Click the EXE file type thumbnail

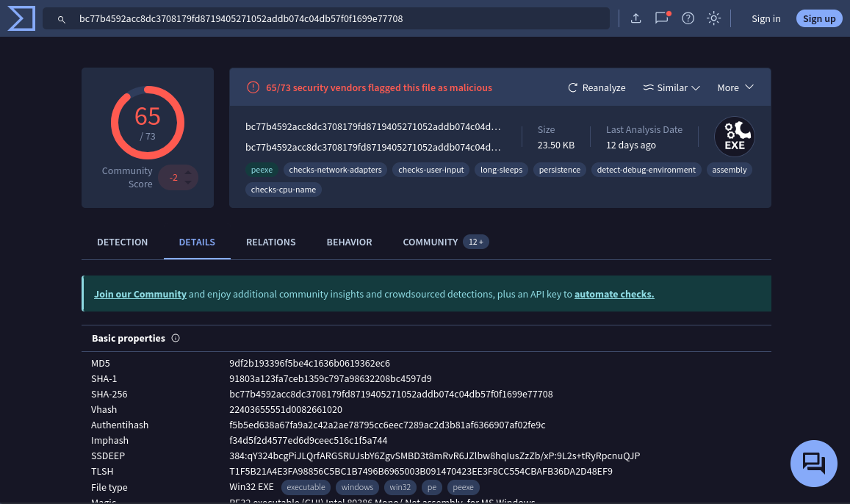tap(734, 137)
